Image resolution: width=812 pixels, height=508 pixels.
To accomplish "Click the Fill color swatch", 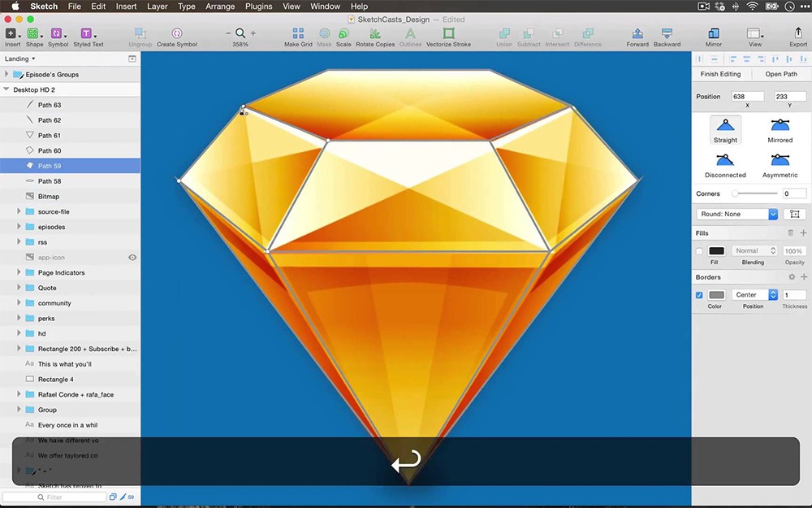I will [x=716, y=251].
